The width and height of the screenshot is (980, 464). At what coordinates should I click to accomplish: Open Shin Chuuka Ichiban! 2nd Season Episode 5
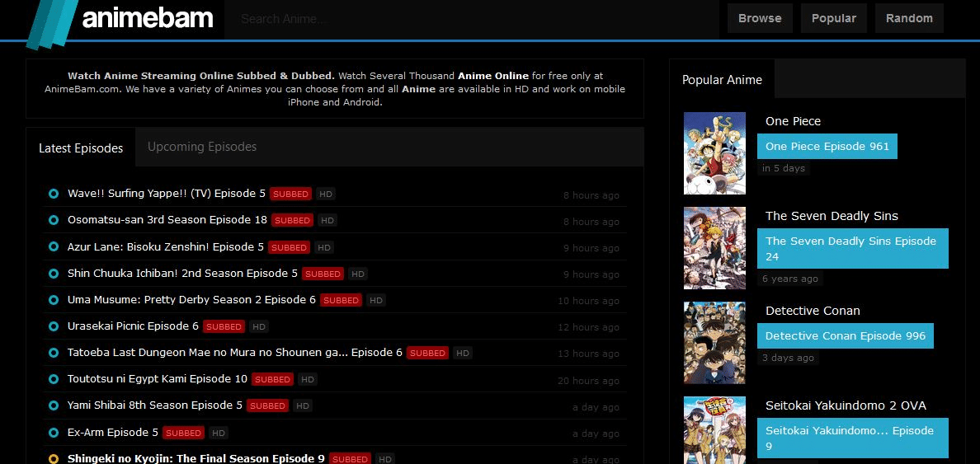pos(182,273)
